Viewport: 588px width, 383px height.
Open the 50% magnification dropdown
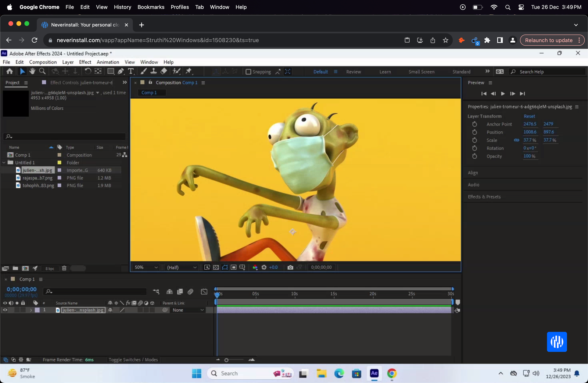click(146, 267)
